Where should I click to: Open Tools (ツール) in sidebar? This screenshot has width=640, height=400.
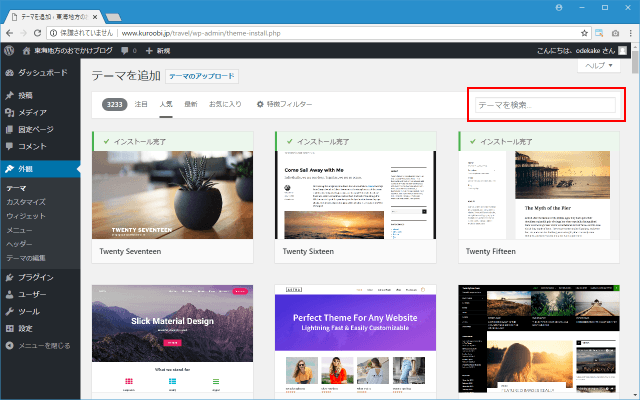(28, 311)
